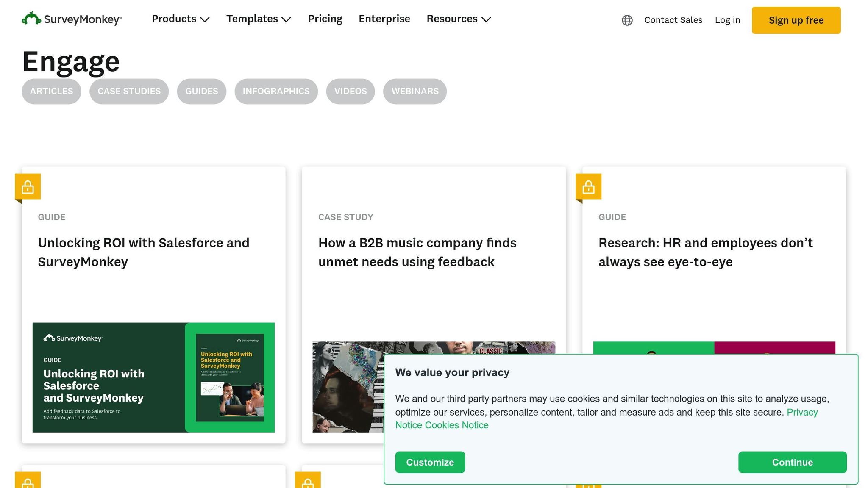Click Salesforce guide cover thumbnail
868x488 pixels.
(x=153, y=377)
